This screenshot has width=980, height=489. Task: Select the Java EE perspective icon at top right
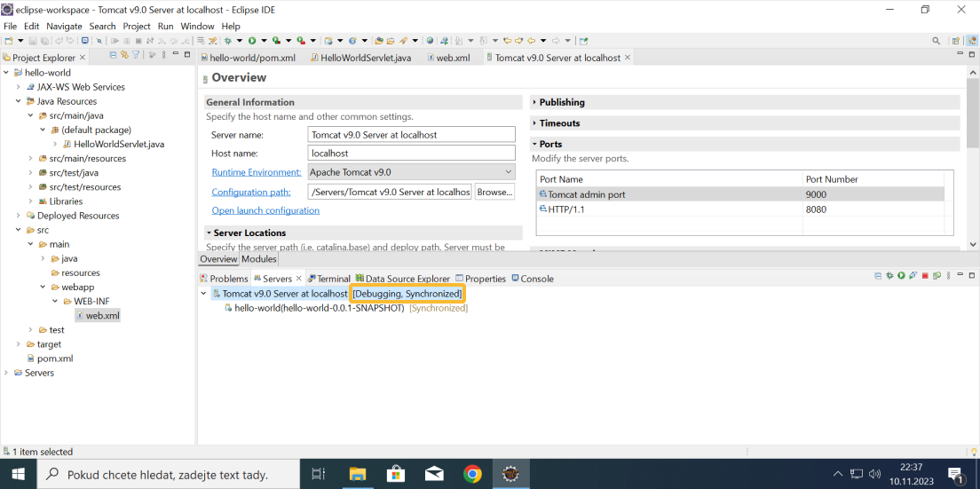972,41
